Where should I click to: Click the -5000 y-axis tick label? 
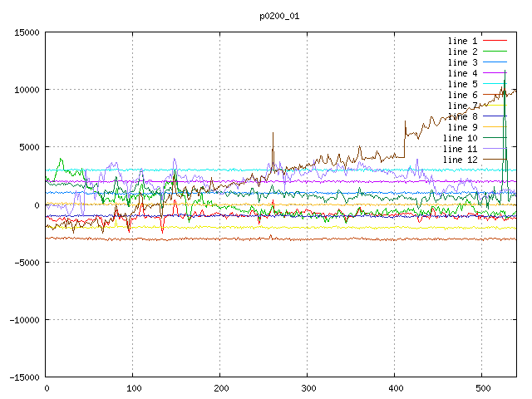(26, 262)
